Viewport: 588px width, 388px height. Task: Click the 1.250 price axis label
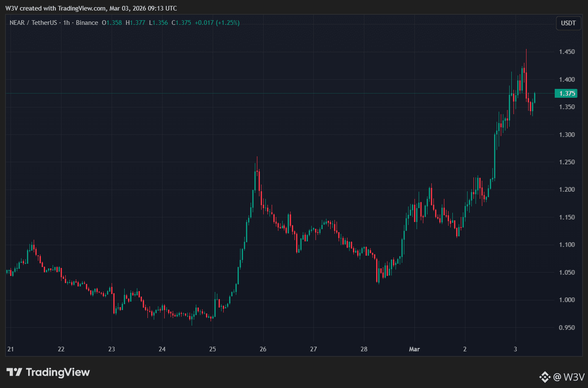point(567,162)
